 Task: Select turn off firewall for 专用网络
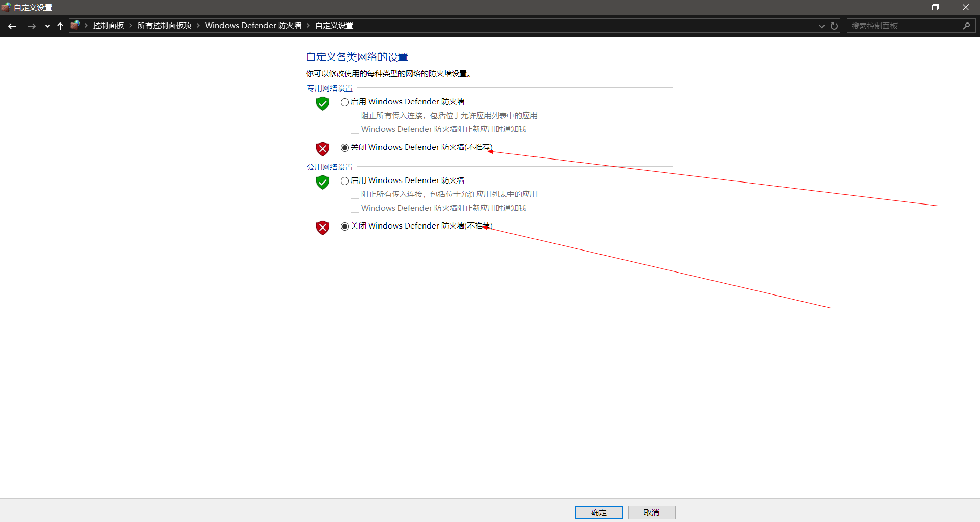[416, 147]
